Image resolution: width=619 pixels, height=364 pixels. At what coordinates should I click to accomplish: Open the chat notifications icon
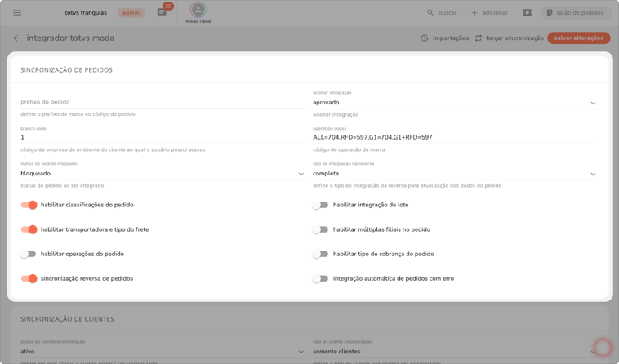(x=162, y=13)
